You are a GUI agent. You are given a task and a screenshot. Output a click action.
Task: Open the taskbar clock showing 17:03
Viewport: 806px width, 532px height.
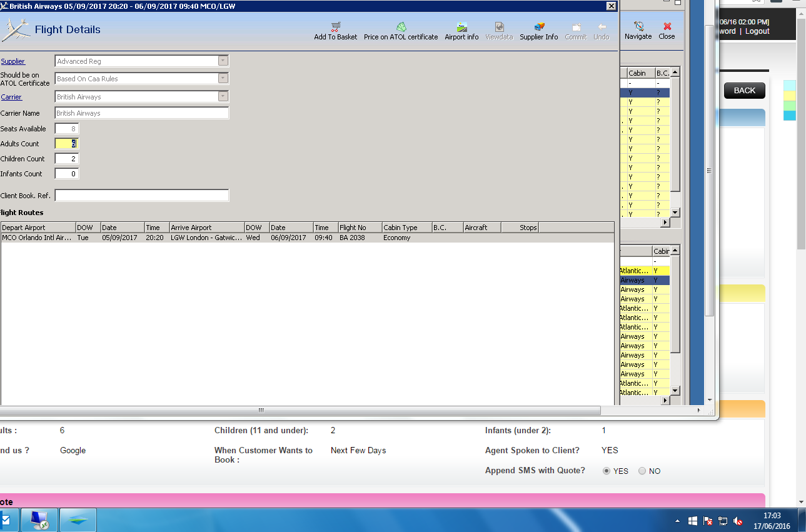coord(773,520)
